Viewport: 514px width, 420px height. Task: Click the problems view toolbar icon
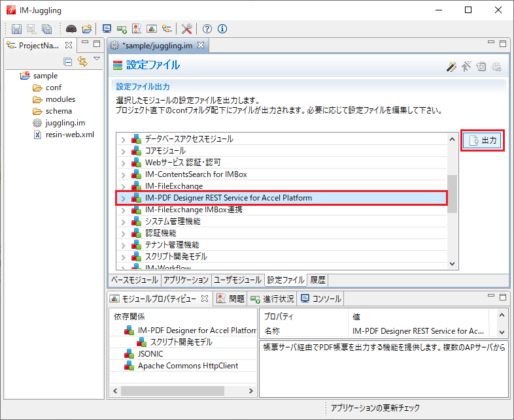coord(137,29)
